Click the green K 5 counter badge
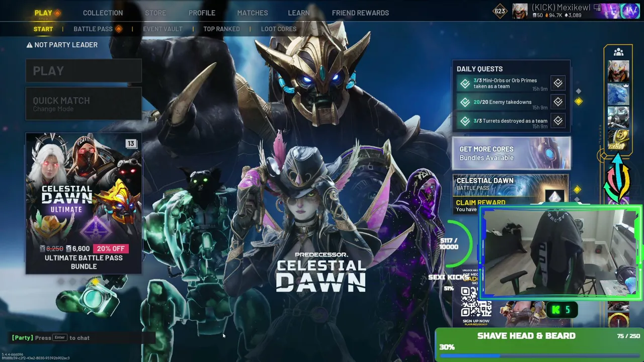644x362 pixels. [561, 310]
